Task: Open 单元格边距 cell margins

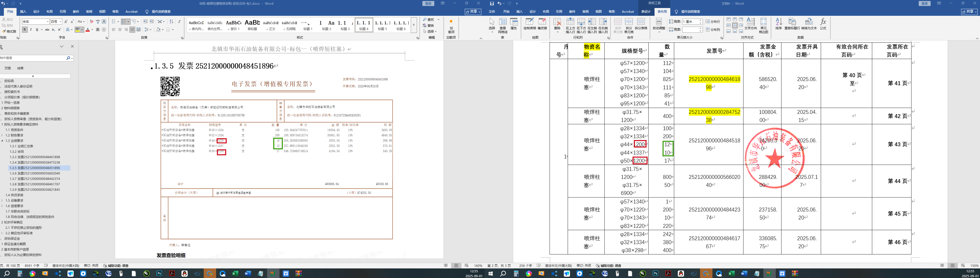Action: [764, 26]
